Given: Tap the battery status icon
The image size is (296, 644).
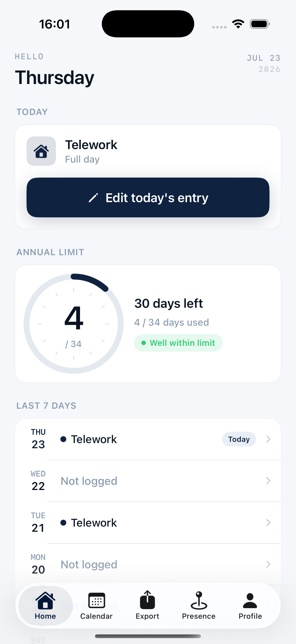Looking at the screenshot, I should tap(260, 24).
